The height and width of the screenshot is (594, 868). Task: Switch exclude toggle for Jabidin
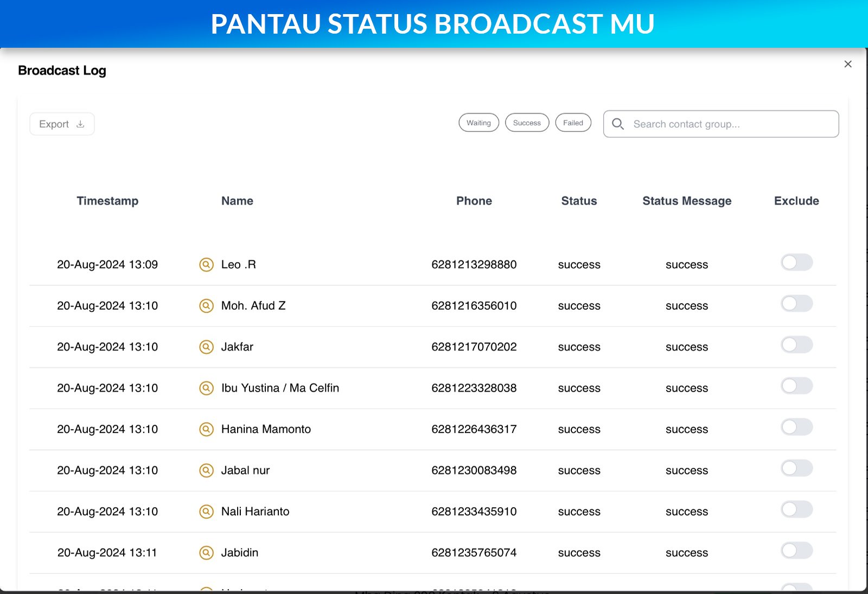(796, 551)
